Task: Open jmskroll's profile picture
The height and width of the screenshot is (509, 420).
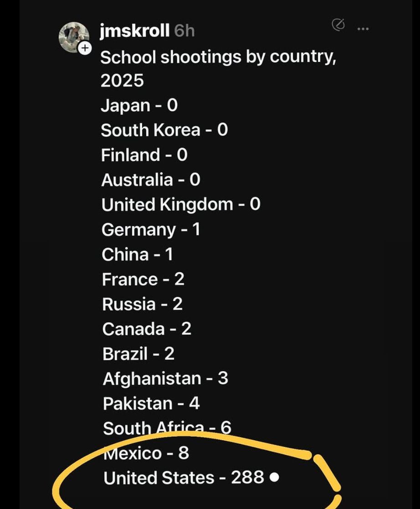Action: click(x=74, y=37)
